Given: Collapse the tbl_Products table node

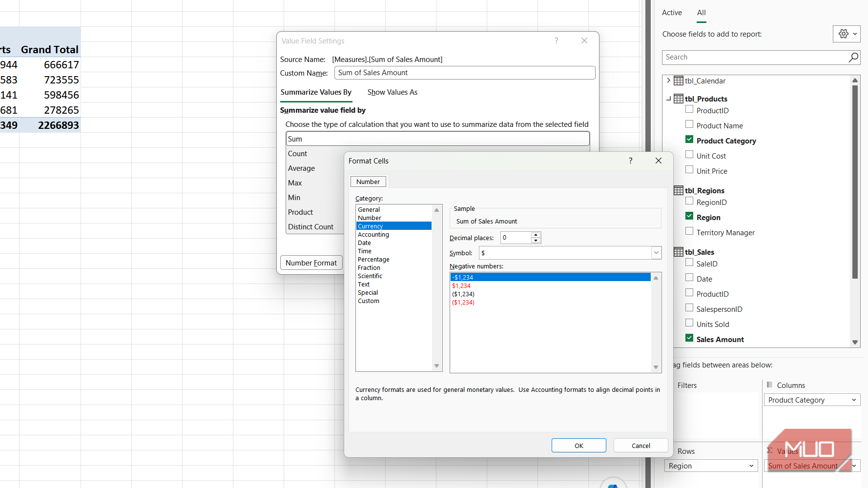Looking at the screenshot, I should coord(668,99).
